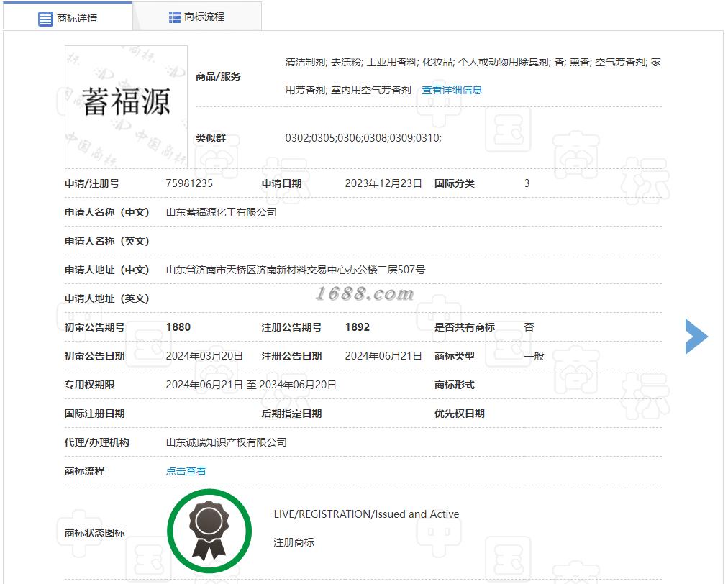Viewport: 728px width, 584px height.
Task: Select international class value 3
Action: pyautogui.click(x=527, y=183)
